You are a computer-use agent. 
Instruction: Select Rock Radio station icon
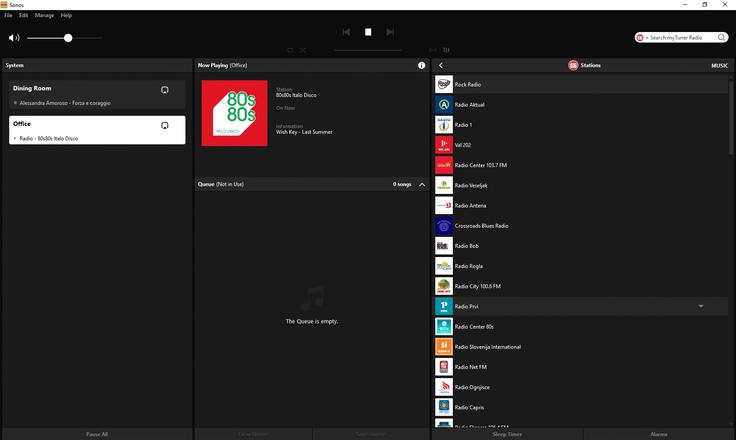pyautogui.click(x=444, y=85)
